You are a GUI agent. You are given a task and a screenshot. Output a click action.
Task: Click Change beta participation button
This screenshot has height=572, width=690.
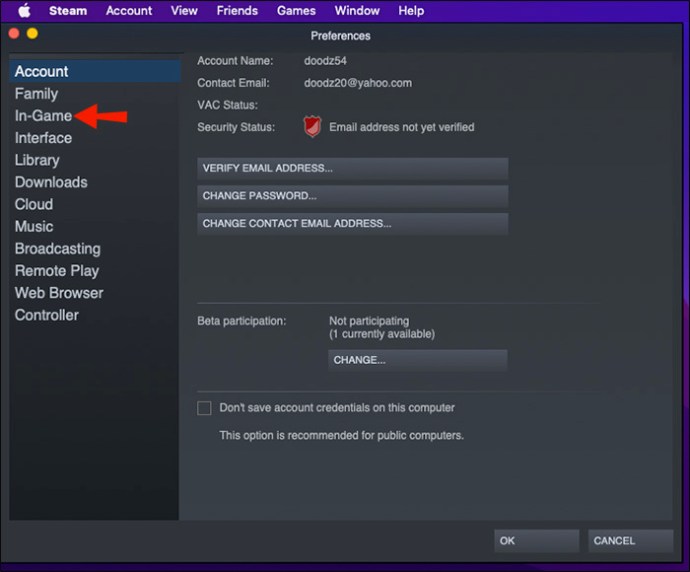coord(418,360)
